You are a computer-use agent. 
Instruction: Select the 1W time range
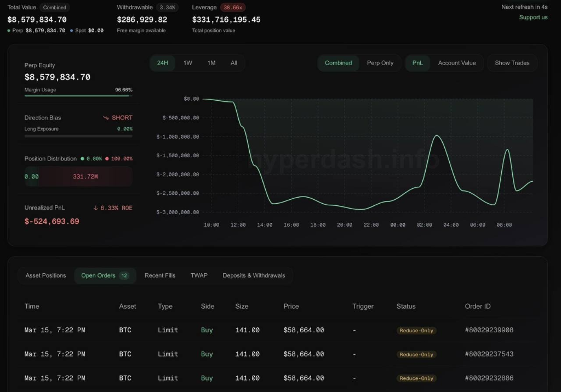point(188,63)
